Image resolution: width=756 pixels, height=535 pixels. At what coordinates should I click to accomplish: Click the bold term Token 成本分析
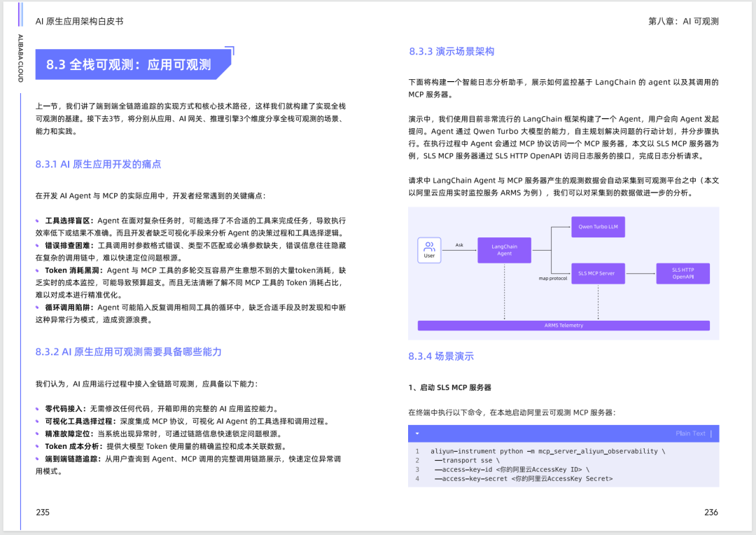pyautogui.click(x=73, y=446)
